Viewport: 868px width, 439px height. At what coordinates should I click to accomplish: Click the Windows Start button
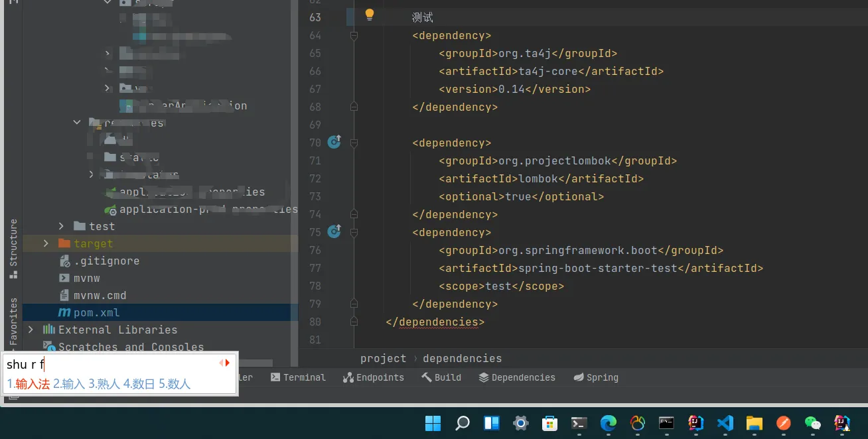click(x=433, y=423)
